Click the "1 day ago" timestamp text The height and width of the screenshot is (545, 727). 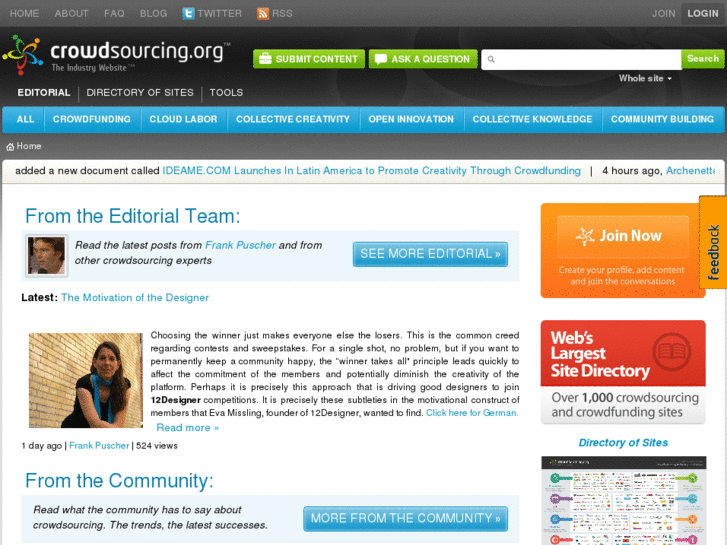pyautogui.click(x=41, y=446)
